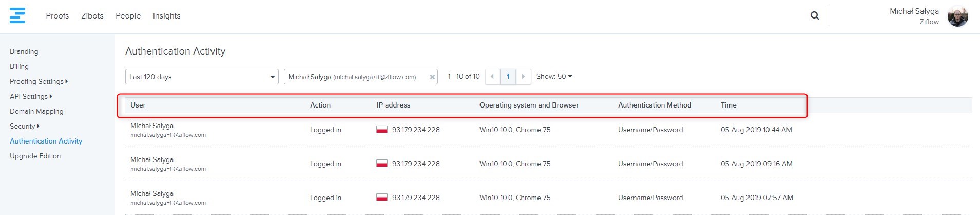This screenshot has width=980, height=215.
Task: Navigate to the People section
Action: point(128,16)
